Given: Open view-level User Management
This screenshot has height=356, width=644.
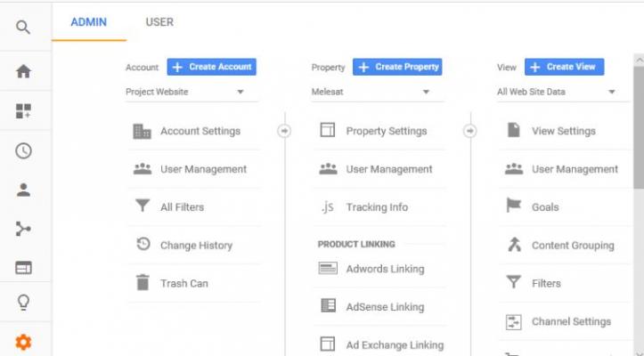Looking at the screenshot, I should point(575,169).
